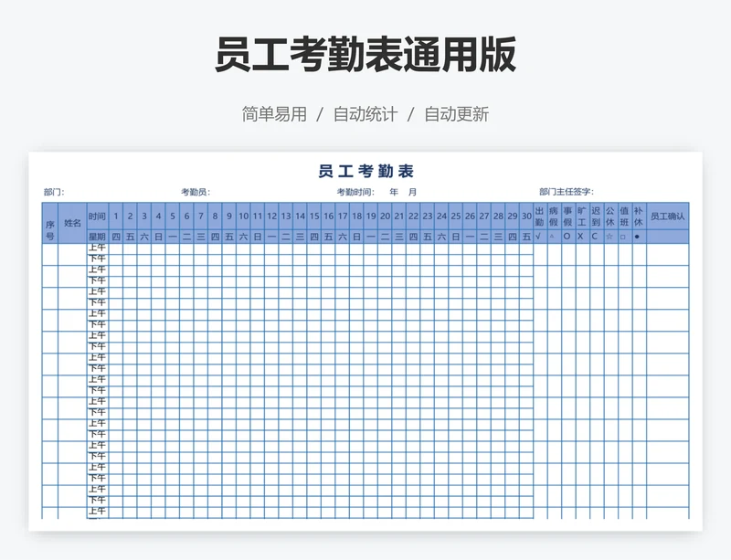
Task: Select day 25 column header
Action: coord(456,217)
